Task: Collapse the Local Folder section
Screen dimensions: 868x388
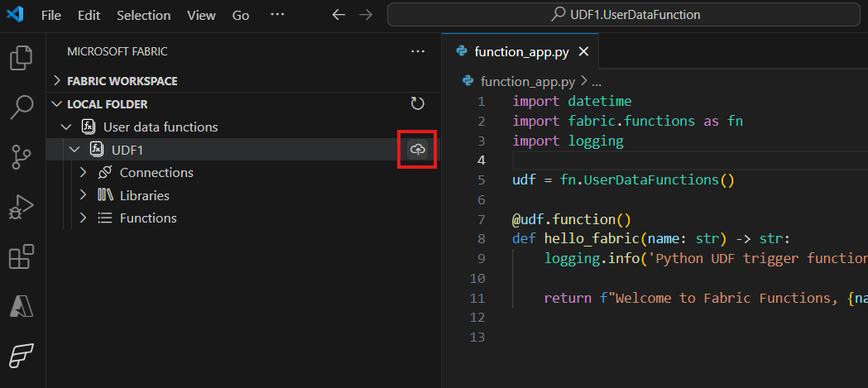Action: click(x=56, y=104)
